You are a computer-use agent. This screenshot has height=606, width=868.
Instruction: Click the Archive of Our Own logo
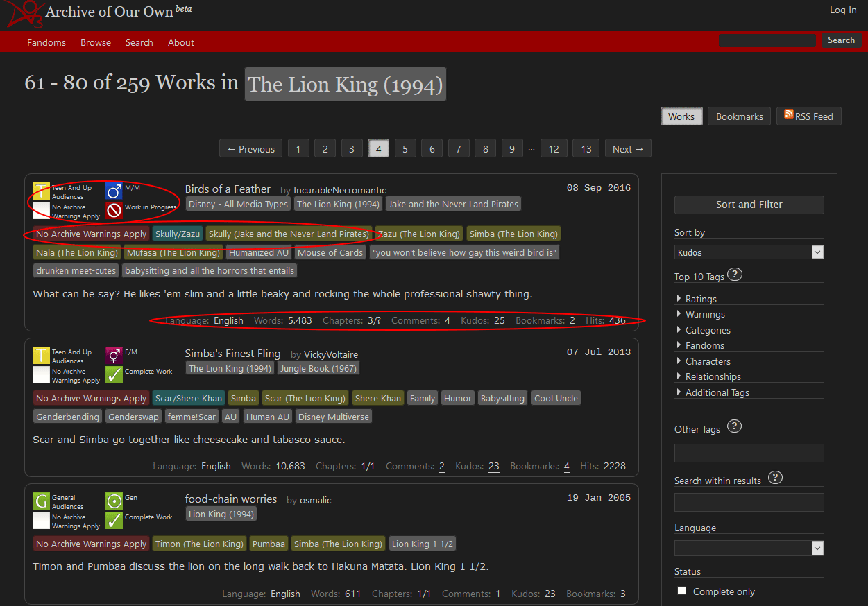[24, 12]
